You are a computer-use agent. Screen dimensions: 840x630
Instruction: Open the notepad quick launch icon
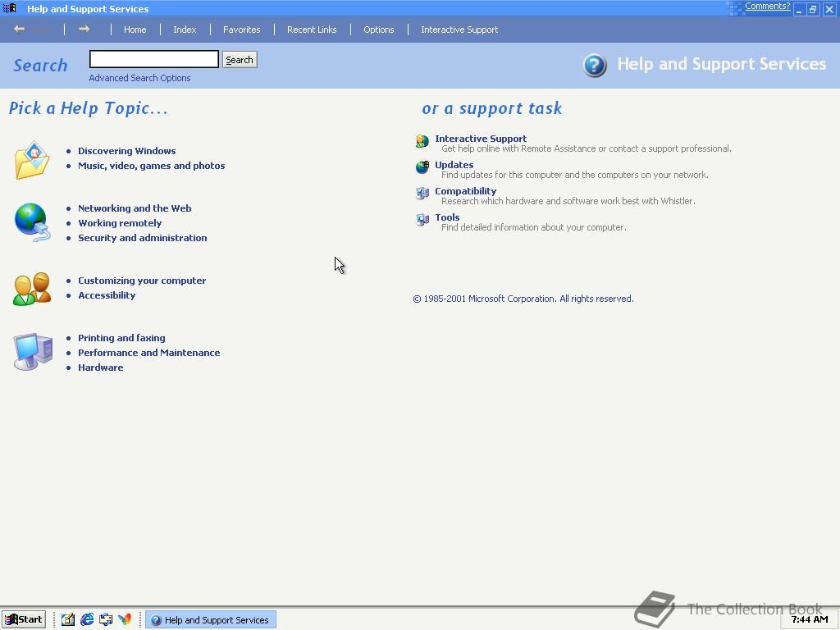tap(67, 619)
